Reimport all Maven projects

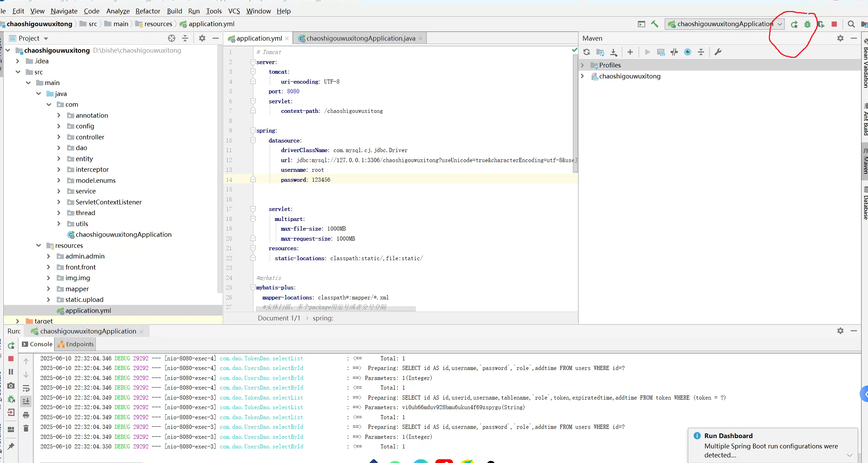[587, 52]
